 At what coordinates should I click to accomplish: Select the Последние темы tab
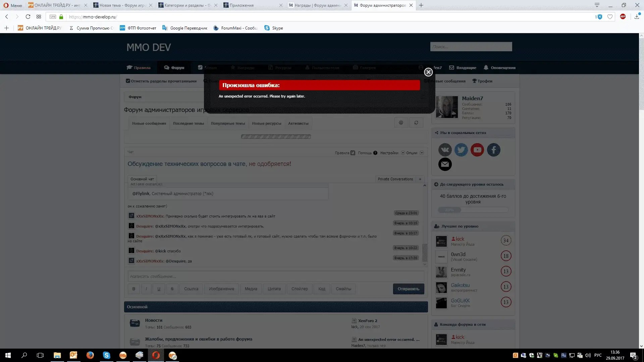click(188, 123)
